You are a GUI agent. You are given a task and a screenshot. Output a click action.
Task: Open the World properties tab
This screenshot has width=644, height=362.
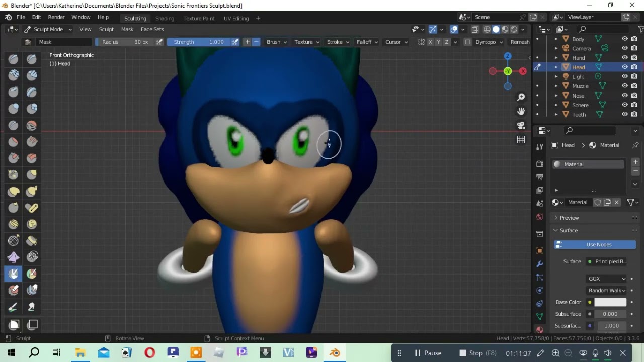[540, 217]
